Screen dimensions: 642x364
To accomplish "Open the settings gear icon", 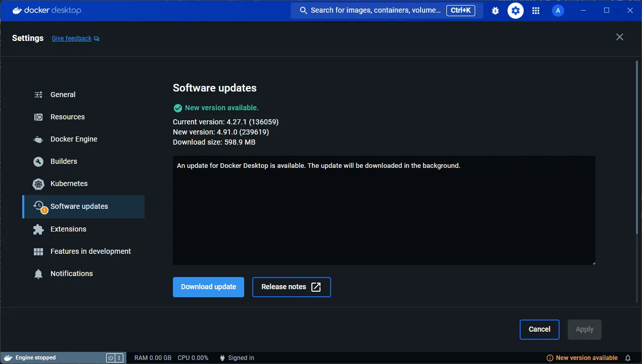I will (516, 10).
